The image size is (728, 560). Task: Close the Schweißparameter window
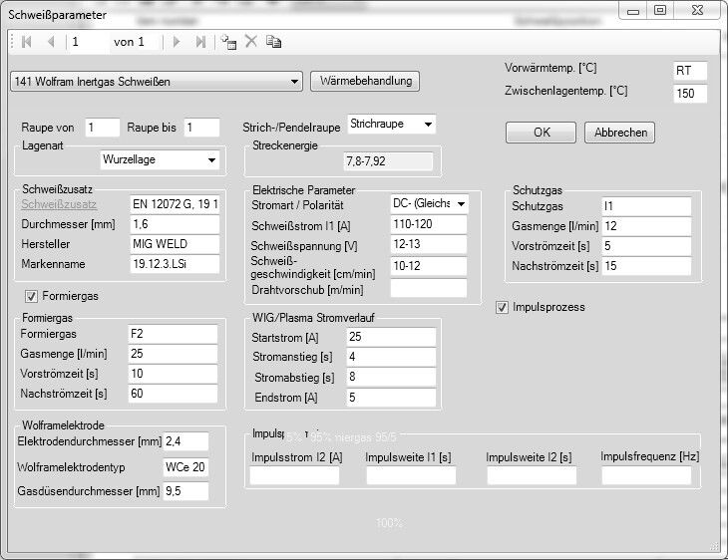click(x=697, y=10)
